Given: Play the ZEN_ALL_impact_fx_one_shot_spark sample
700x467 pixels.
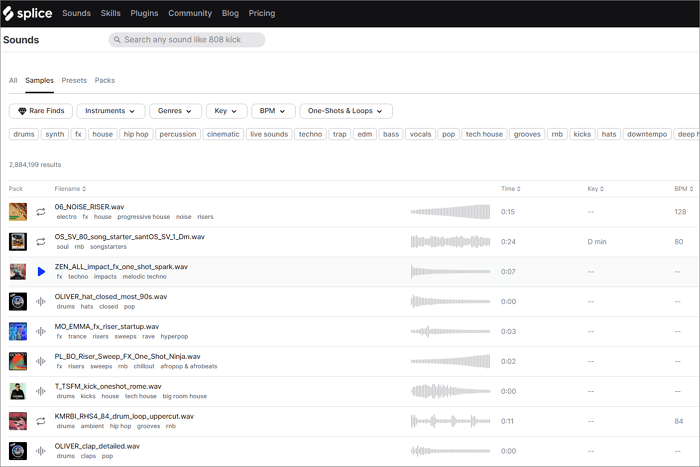Looking at the screenshot, I should tap(41, 272).
